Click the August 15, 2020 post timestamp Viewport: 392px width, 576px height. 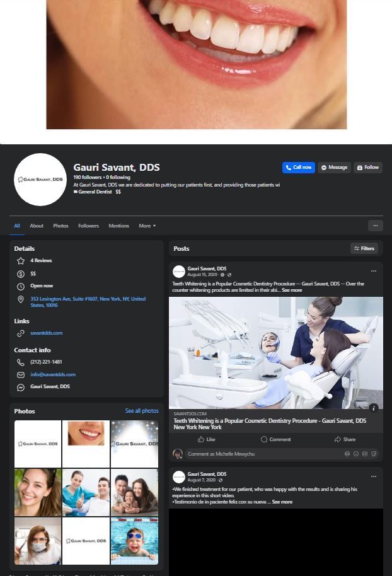(x=202, y=274)
